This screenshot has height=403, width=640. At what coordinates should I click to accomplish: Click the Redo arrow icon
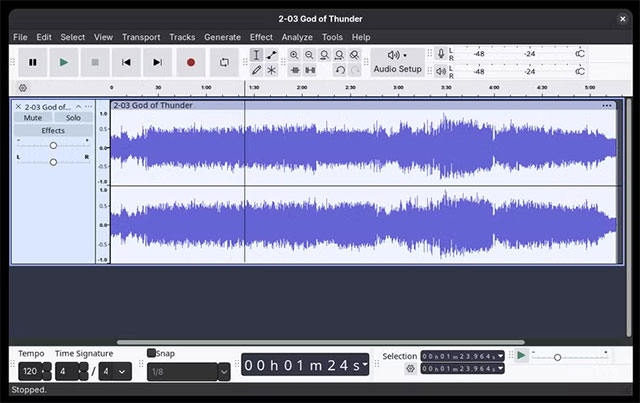[355, 70]
